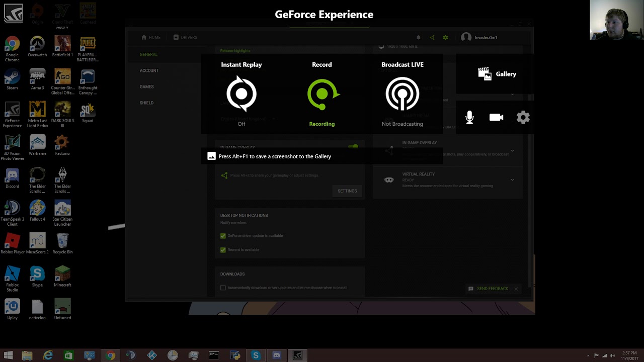This screenshot has height=362, width=644.
Task: Click the Google Chrome desktop shortcut
Action: point(12,49)
